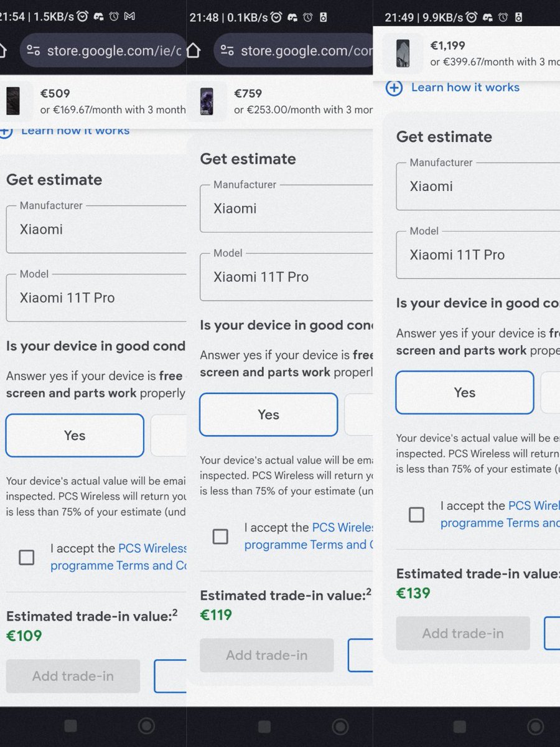
Task: Open Manufacturer dropdown in the left panel
Action: [96, 229]
